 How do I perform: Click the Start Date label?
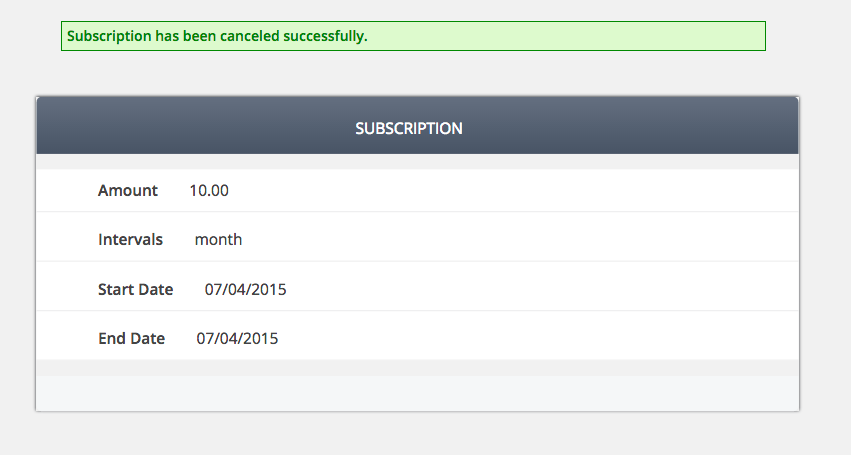point(135,290)
